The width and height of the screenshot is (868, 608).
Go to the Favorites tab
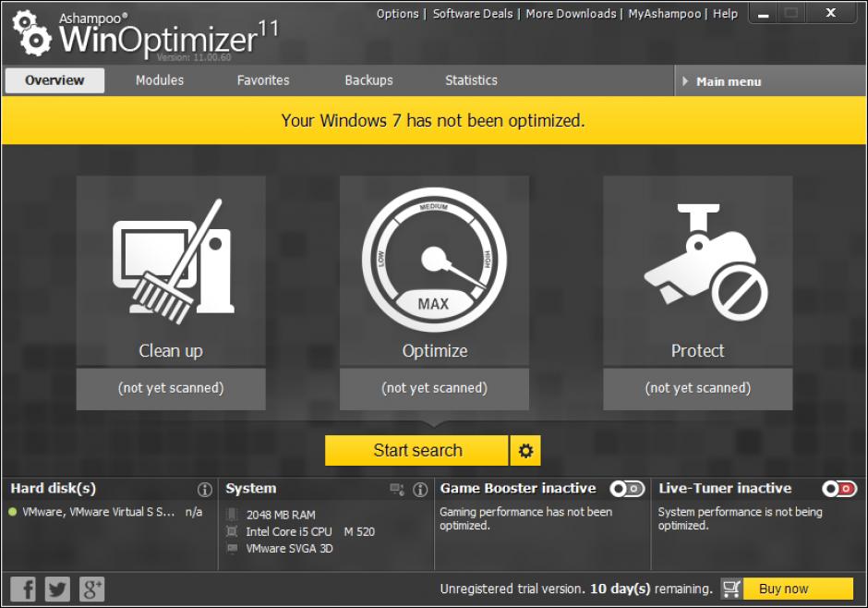[263, 80]
